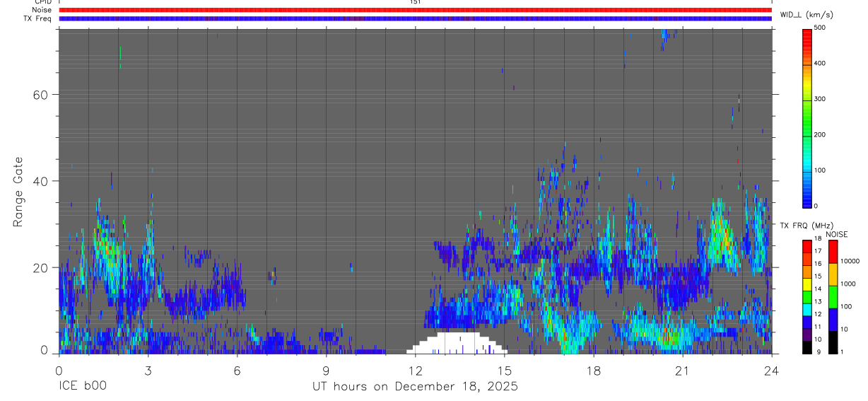Click the '151' CPID value text
Image resolution: width=868 pixels, height=401 pixels.
[415, 2]
